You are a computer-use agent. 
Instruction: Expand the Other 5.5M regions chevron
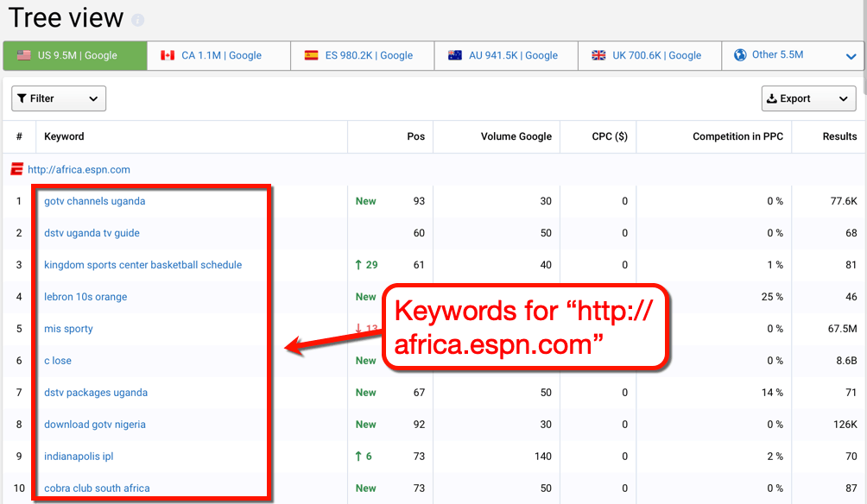coord(851,56)
